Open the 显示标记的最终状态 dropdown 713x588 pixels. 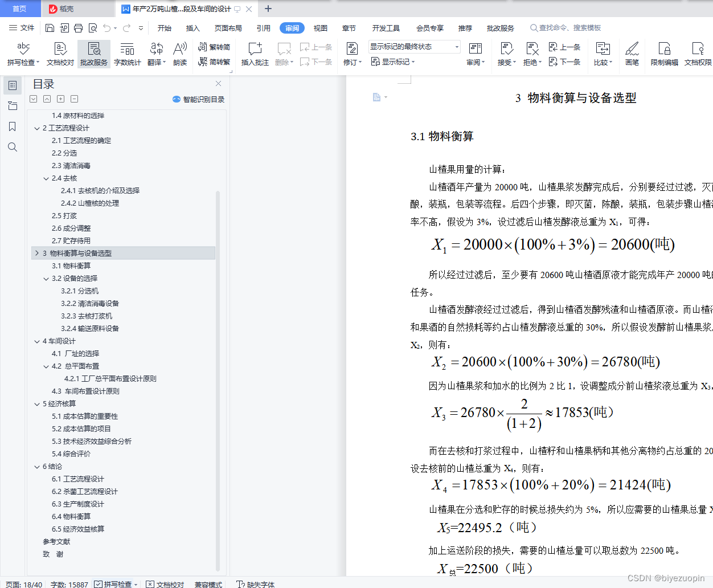pos(414,47)
